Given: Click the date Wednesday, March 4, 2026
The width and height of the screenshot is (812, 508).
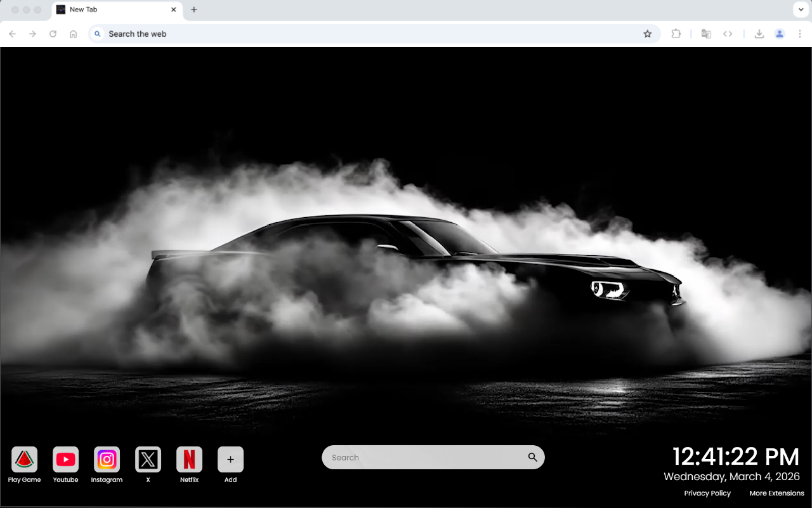Looking at the screenshot, I should click(x=731, y=476).
